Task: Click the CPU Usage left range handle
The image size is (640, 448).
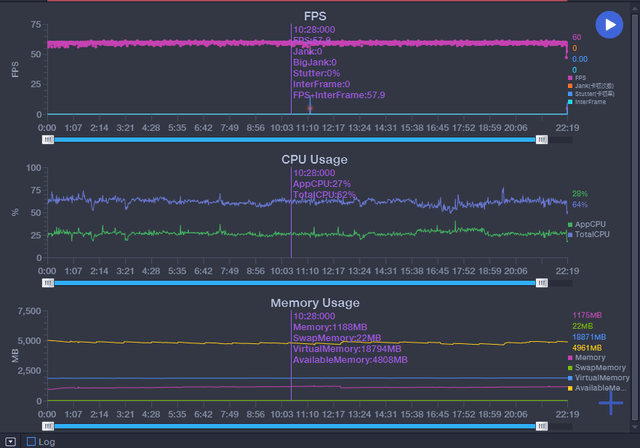Action: [x=47, y=283]
